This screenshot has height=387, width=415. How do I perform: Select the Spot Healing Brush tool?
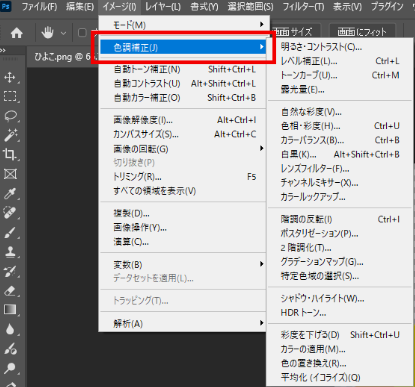click(10, 213)
